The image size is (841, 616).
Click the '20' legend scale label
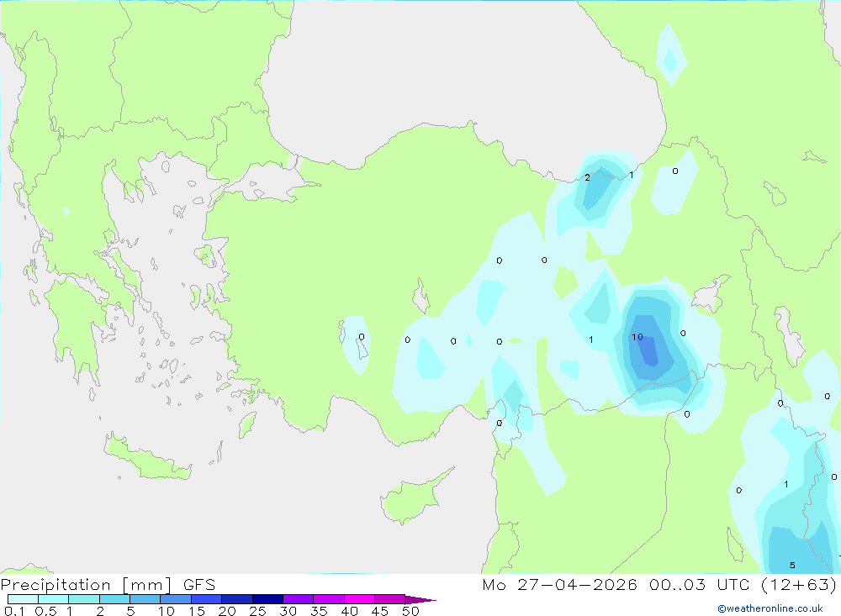point(227,611)
